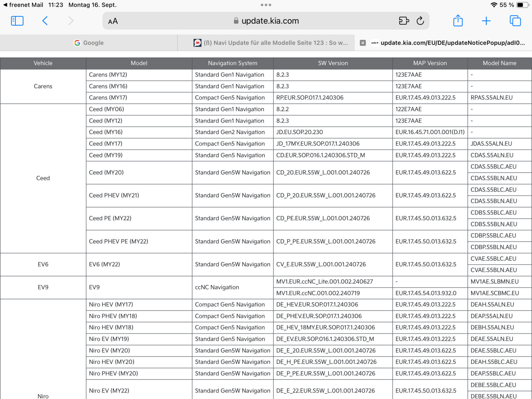Select MV1AE.SCBMC.EU model name
The width and height of the screenshot is (532, 399).
pyautogui.click(x=499, y=293)
